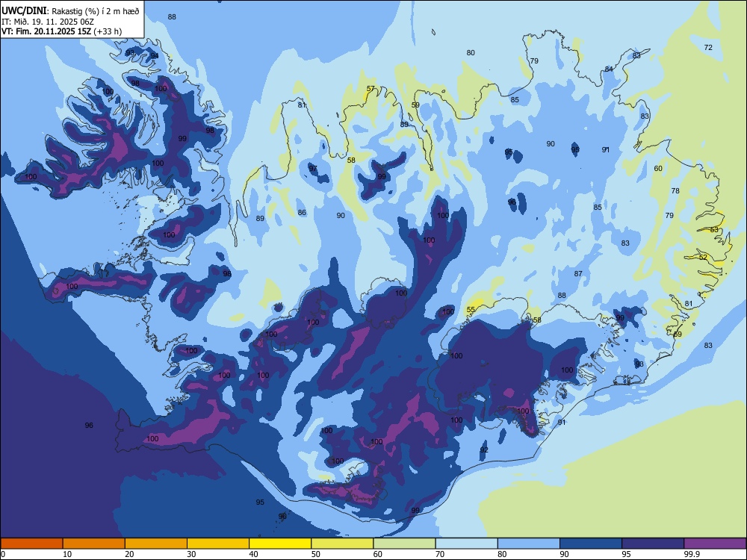Select the 'Rakastig (%) í 2 m hæð' label
Viewport: 747px width, 560px height.
[x=96, y=11]
